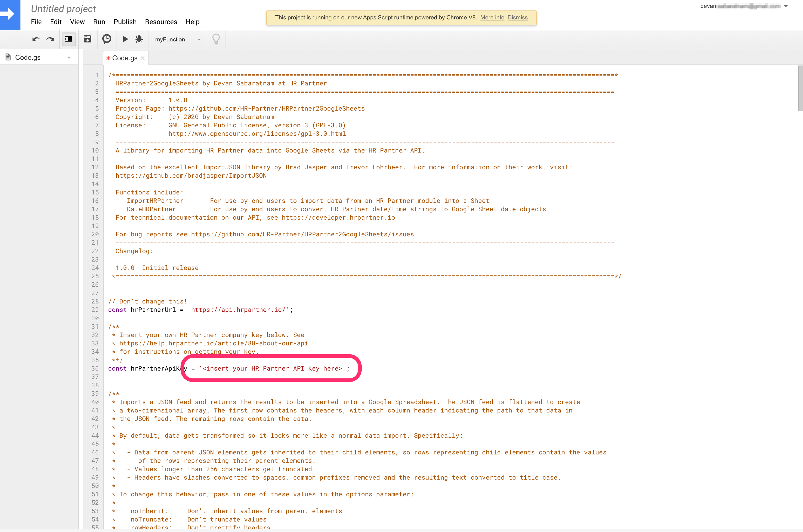Screen dimensions: 803x532
Task: Click the developer.hrpartner.io URL on line 18
Action: click(x=338, y=218)
